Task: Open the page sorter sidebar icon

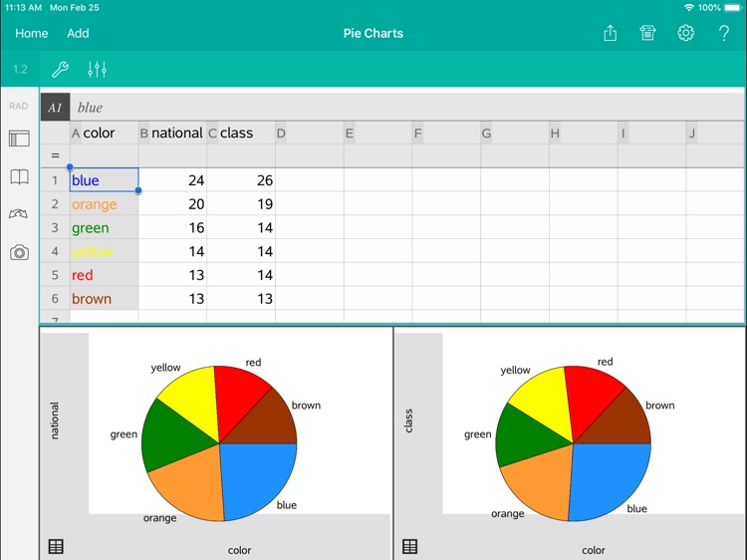Action: tap(19, 139)
